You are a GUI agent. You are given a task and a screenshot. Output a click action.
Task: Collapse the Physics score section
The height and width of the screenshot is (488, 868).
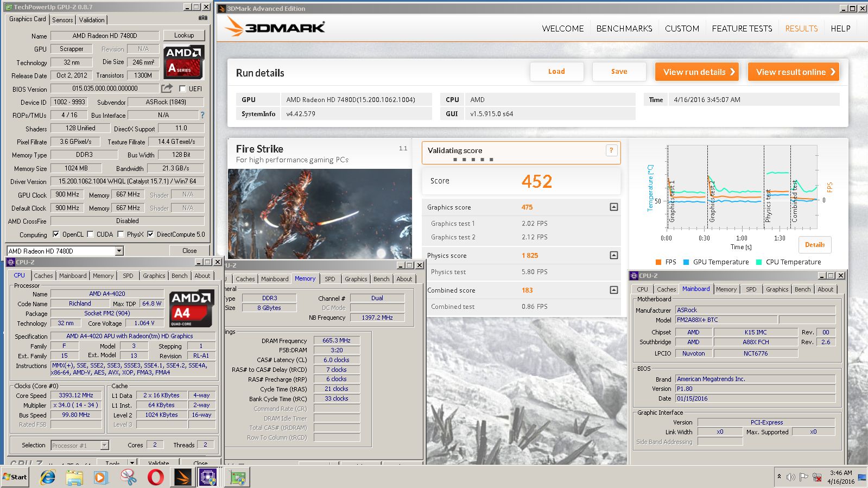coord(613,255)
